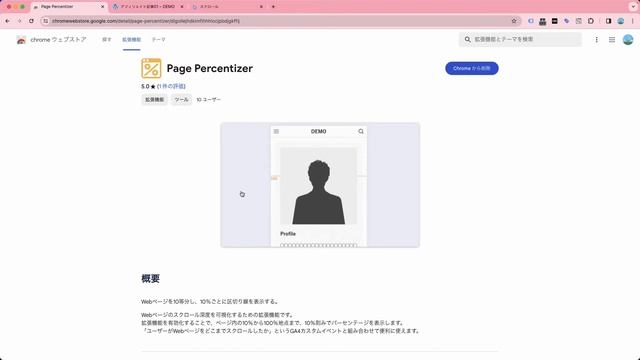Open the テーマ navigation tab
Viewport: 640px width, 360px height.
click(158, 40)
